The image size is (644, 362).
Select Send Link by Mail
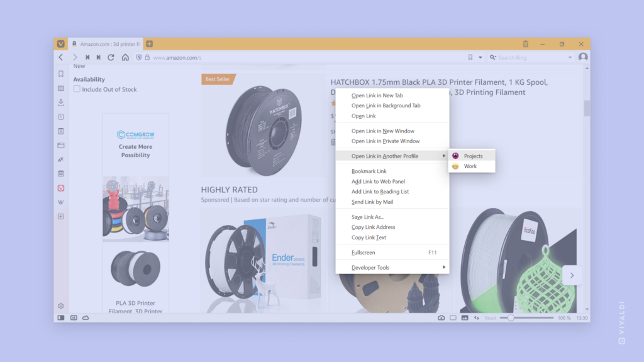point(392,202)
